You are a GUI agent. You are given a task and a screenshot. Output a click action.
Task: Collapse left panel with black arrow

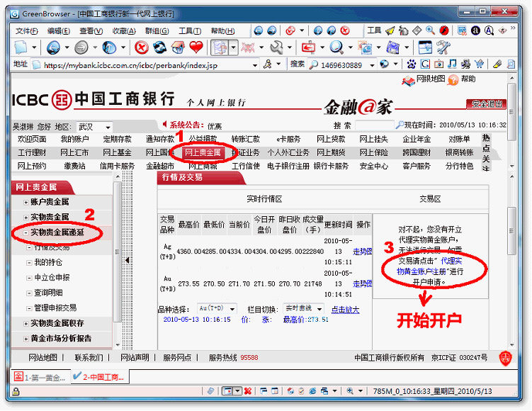click(x=128, y=260)
